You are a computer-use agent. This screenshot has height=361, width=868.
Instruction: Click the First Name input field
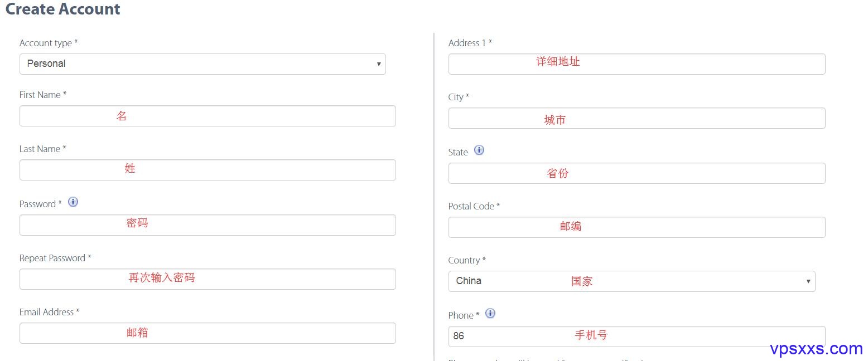(208, 116)
